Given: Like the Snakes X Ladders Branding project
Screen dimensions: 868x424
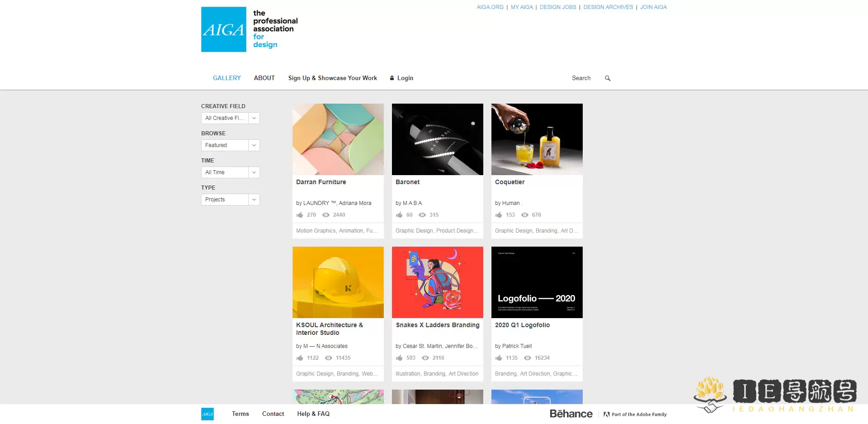Looking at the screenshot, I should [x=400, y=358].
